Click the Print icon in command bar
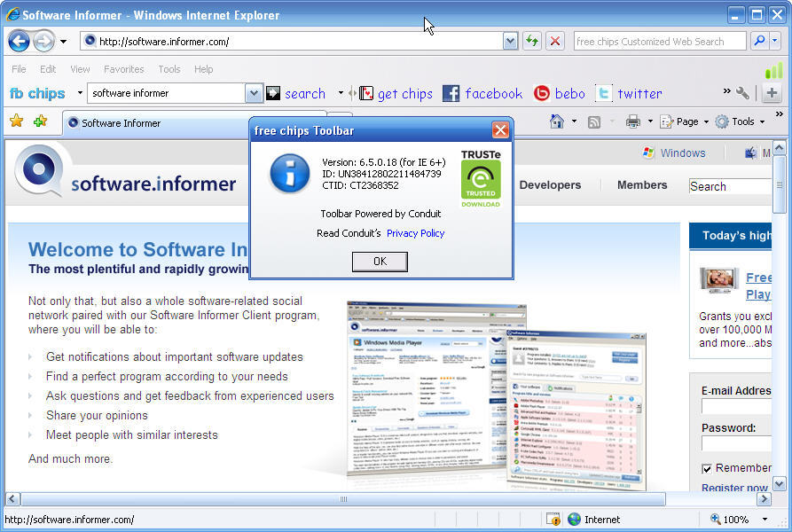This screenshot has width=792, height=532. (x=633, y=121)
